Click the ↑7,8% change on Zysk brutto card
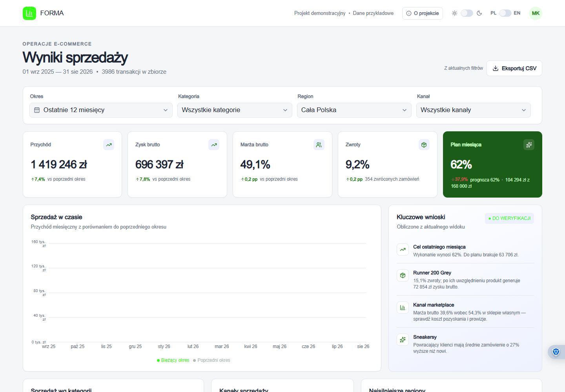This screenshot has height=392, width=565. (143, 179)
